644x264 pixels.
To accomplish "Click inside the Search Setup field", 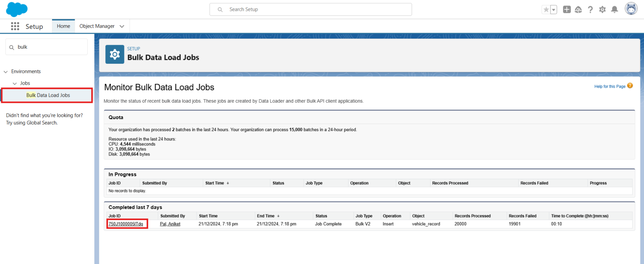I will click(310, 9).
